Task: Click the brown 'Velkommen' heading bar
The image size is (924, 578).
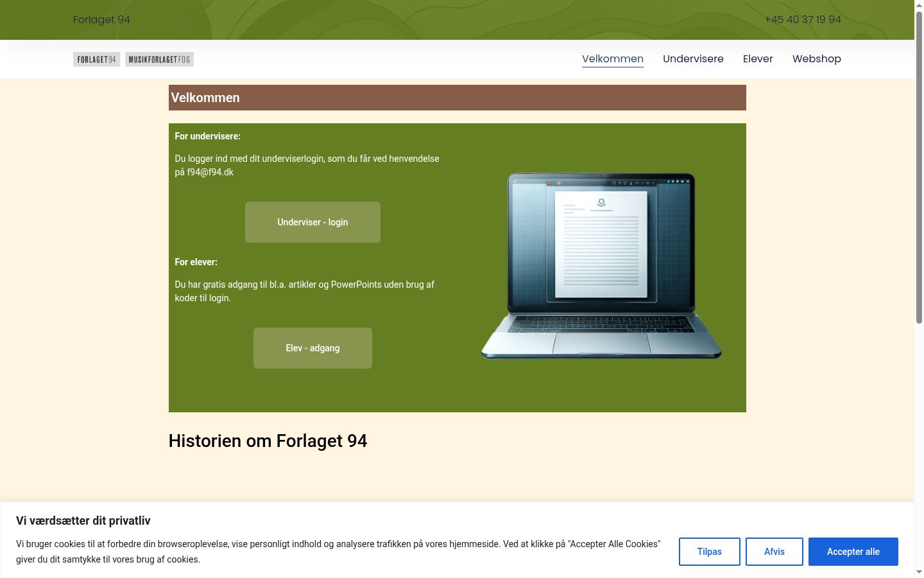Action: coord(457,98)
